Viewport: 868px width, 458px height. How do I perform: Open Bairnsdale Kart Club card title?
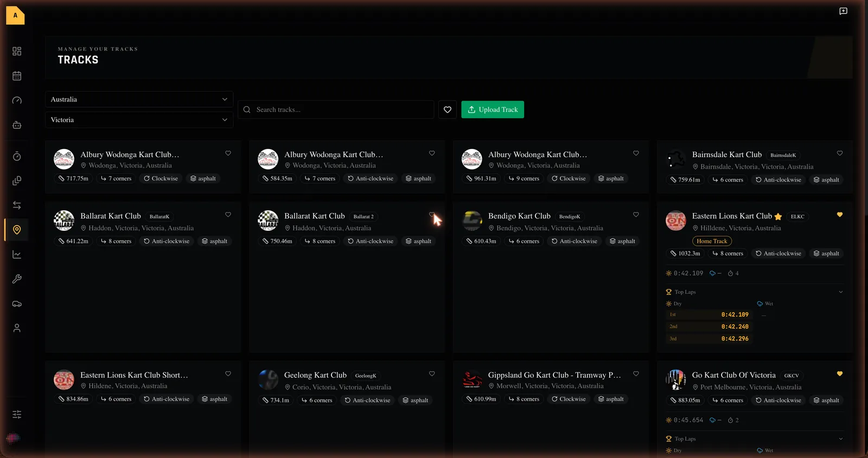pyautogui.click(x=727, y=154)
